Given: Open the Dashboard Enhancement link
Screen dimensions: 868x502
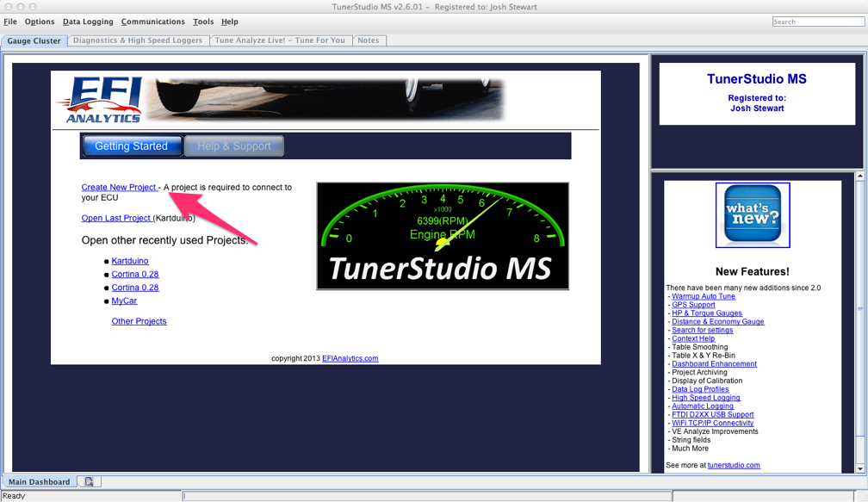Looking at the screenshot, I should pyautogui.click(x=714, y=363).
